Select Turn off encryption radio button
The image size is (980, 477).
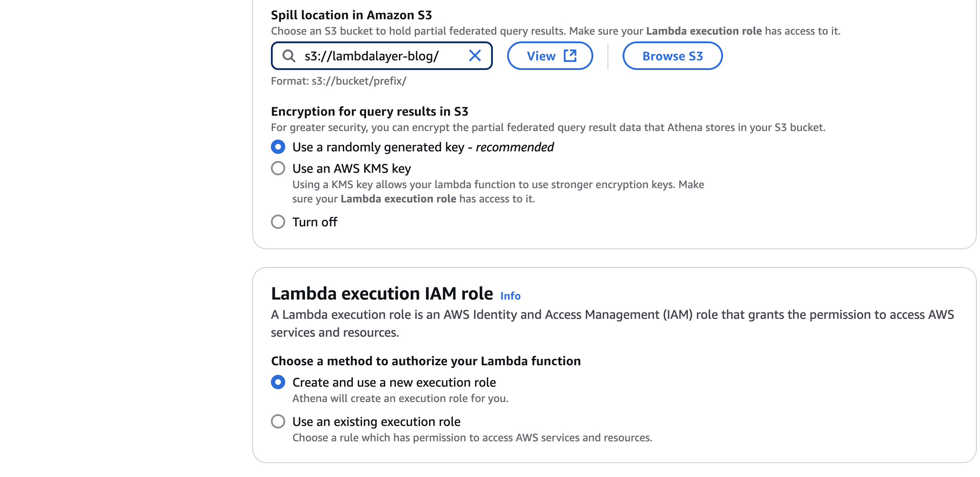point(278,222)
